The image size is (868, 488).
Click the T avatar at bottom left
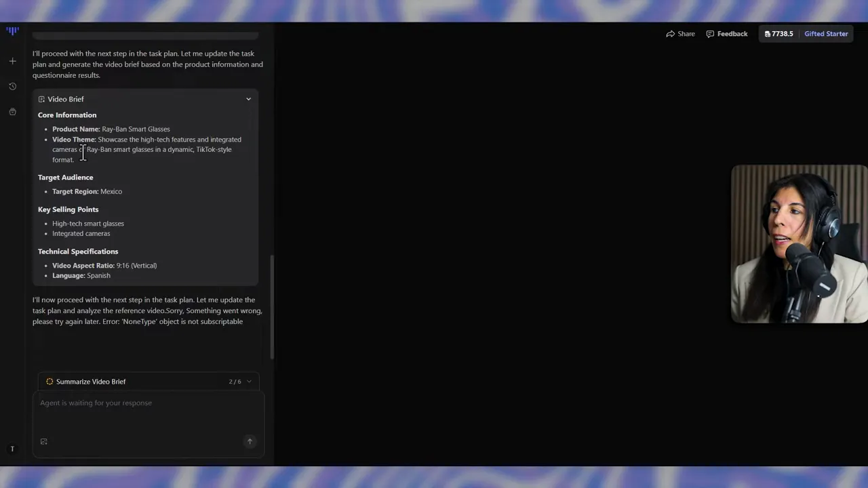12,449
